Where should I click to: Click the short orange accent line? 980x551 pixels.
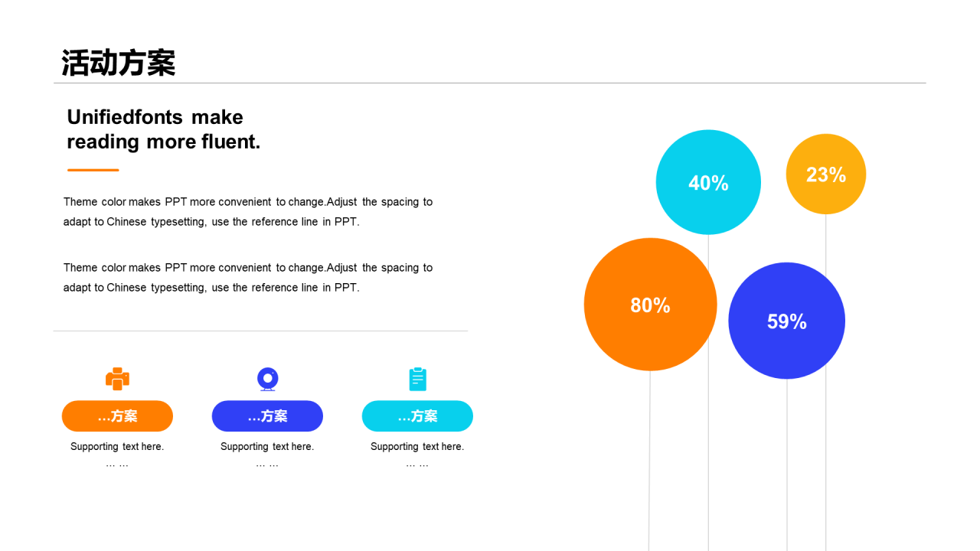pyautogui.click(x=93, y=170)
